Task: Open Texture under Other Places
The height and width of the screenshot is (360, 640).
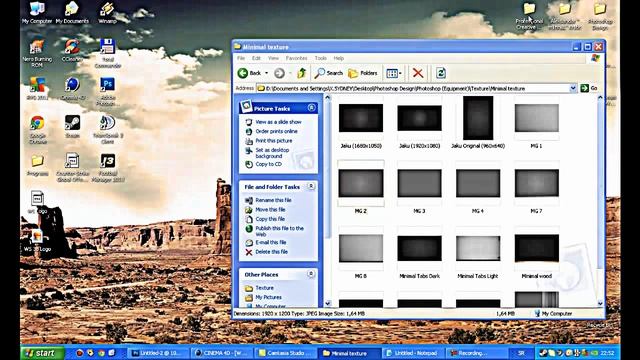Action: pyautogui.click(x=264, y=288)
